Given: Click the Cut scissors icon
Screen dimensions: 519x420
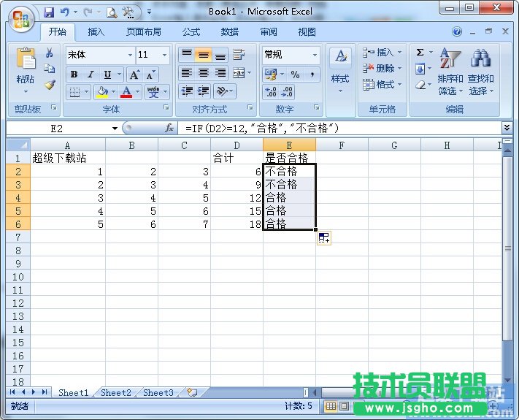Looking at the screenshot, I should 50,53.
